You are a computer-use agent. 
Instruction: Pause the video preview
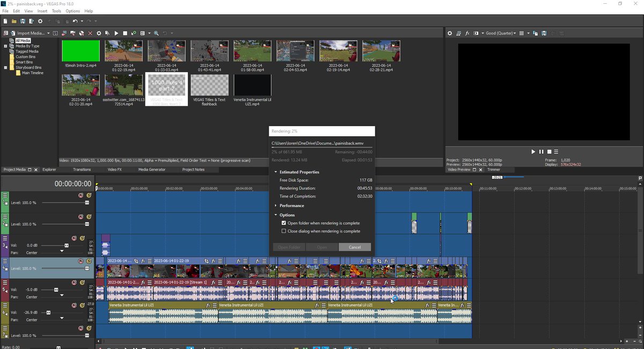pos(541,152)
